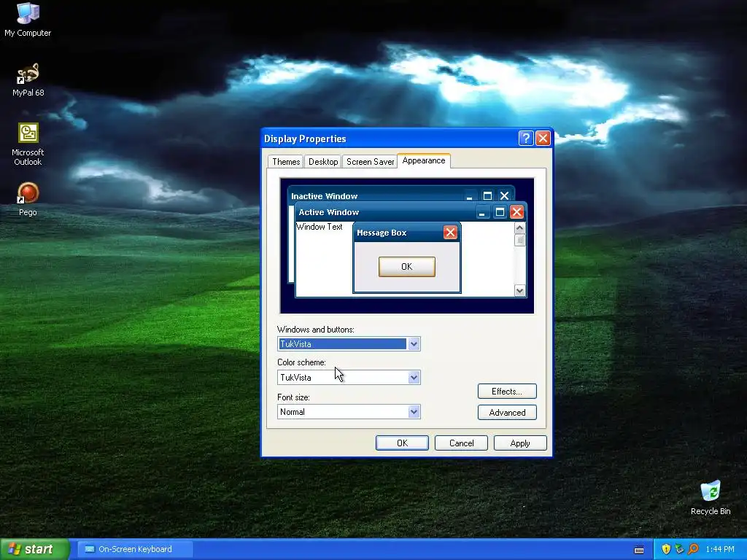The width and height of the screenshot is (747, 560).
Task: Open Advanced appearance settings
Action: click(x=507, y=413)
